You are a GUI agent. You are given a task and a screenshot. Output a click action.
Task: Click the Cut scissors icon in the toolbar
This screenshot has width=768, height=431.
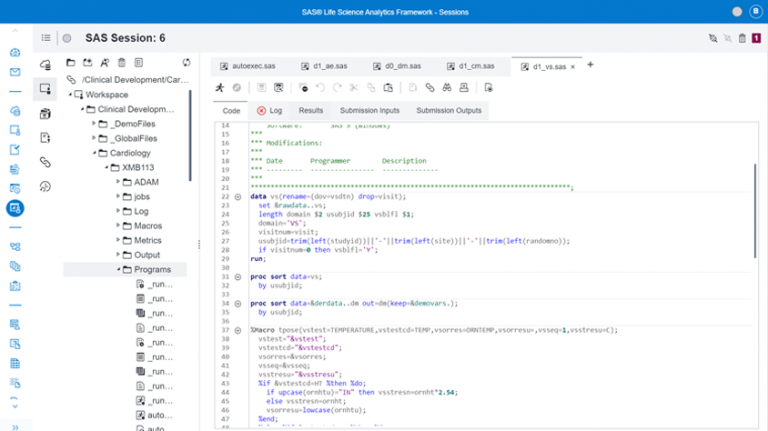(x=354, y=88)
